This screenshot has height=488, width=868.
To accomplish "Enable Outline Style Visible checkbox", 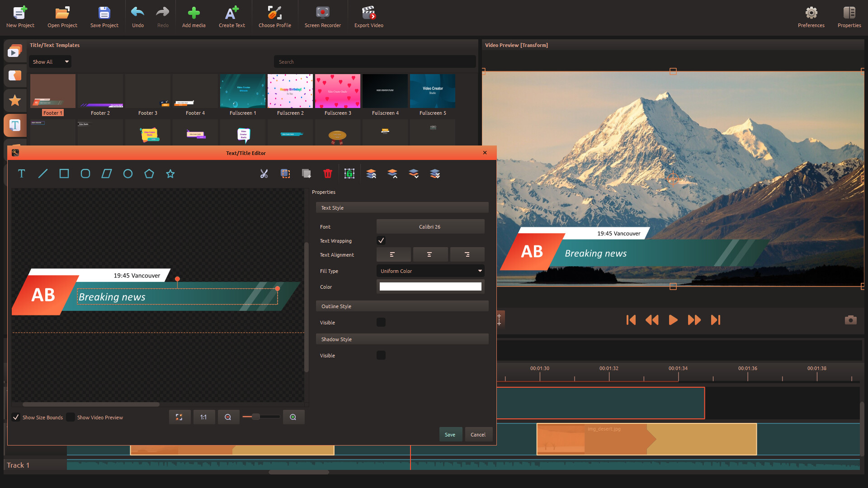I will coord(381,322).
